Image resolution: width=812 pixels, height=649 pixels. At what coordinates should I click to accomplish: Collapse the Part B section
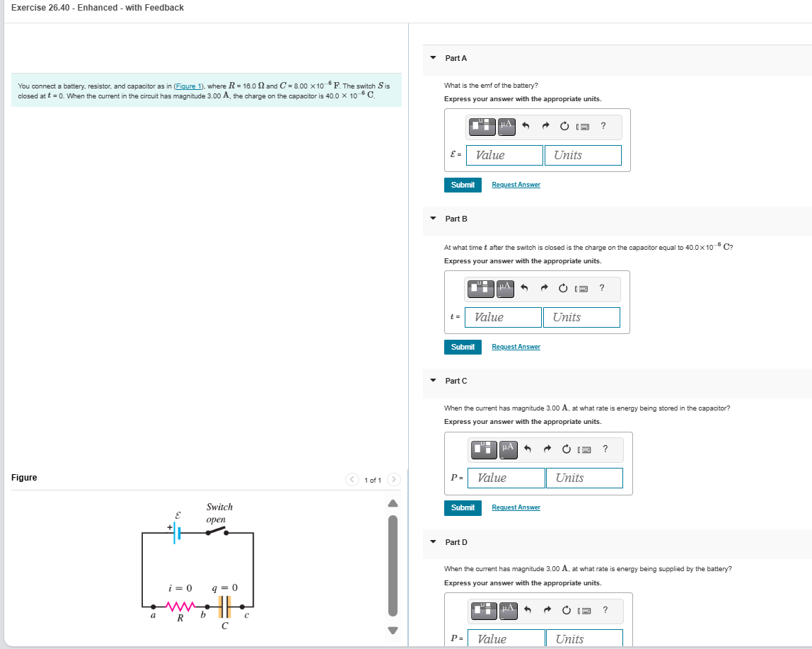pyautogui.click(x=432, y=219)
